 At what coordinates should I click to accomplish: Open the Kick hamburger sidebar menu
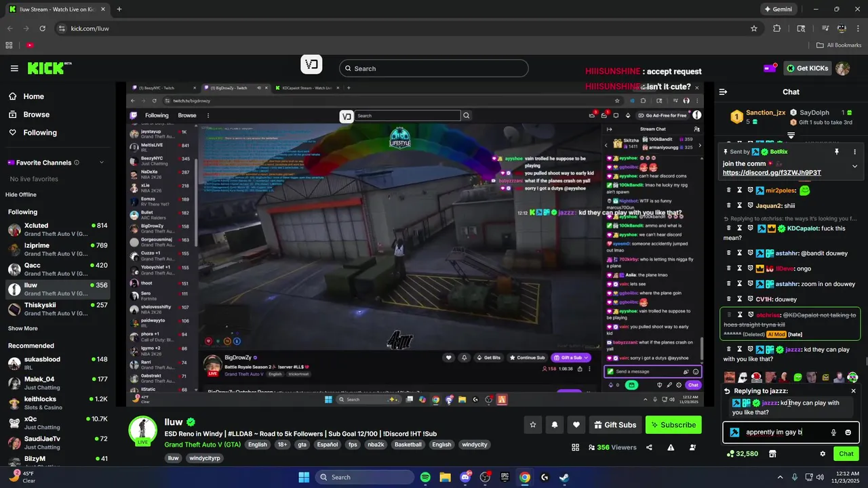point(14,68)
